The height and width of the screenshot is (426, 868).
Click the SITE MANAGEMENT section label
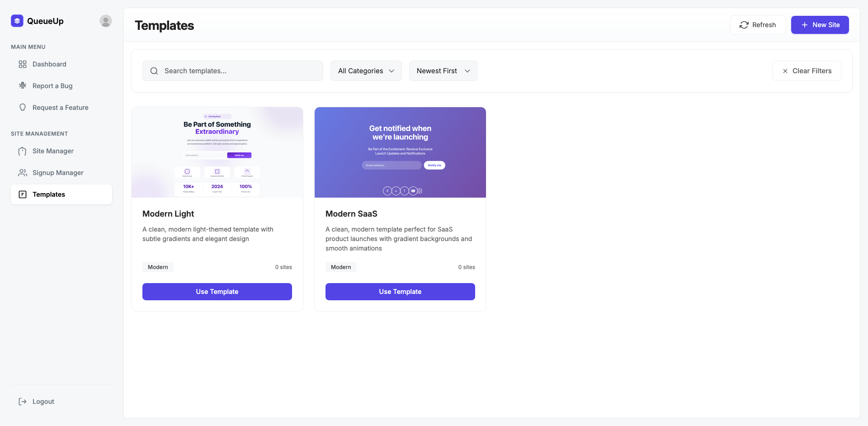(39, 134)
